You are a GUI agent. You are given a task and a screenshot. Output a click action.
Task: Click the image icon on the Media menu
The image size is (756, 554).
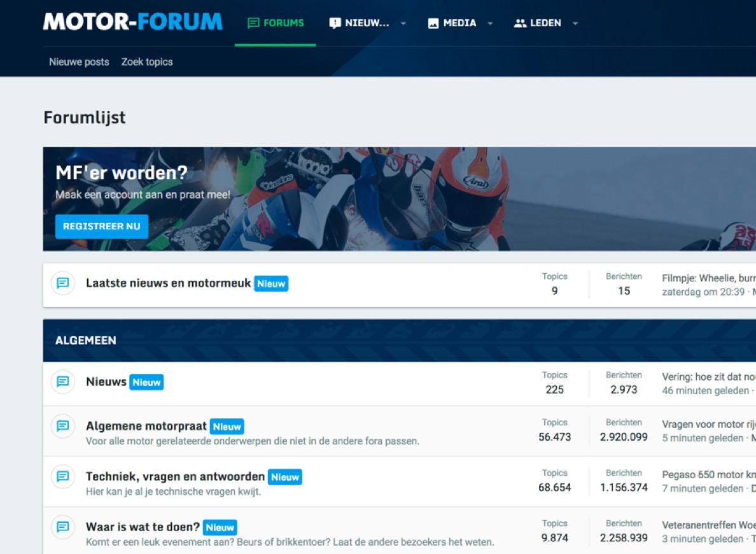[x=433, y=23]
